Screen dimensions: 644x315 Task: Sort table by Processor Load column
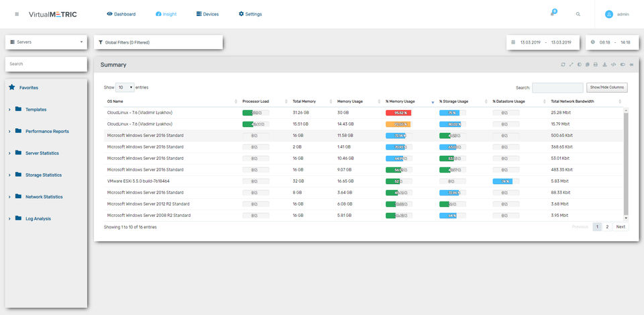[264, 101]
